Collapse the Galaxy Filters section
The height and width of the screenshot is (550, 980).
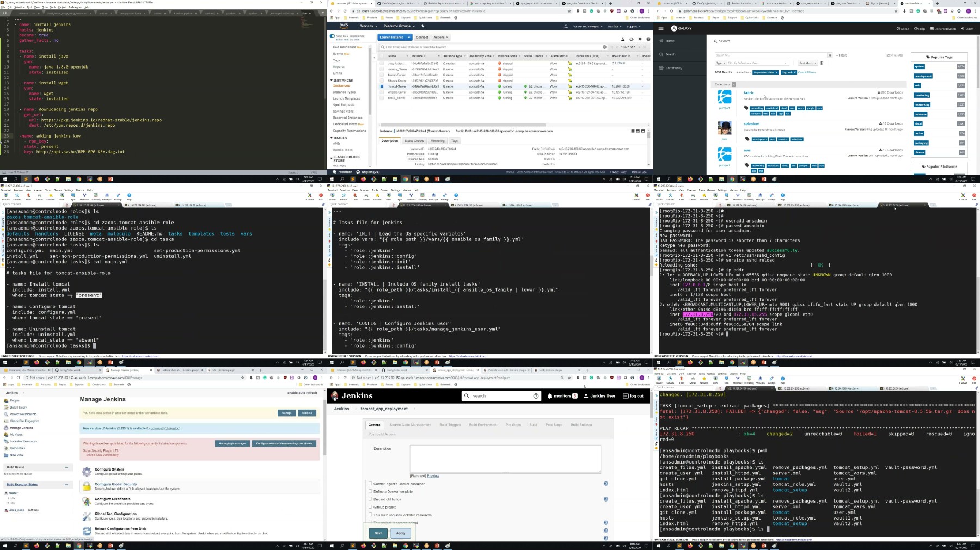pyautogui.click(x=842, y=55)
